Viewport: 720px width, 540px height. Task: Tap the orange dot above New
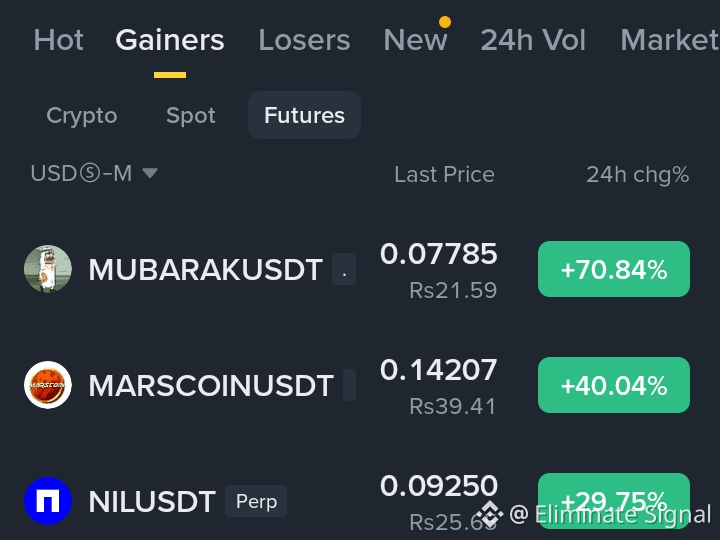click(444, 22)
